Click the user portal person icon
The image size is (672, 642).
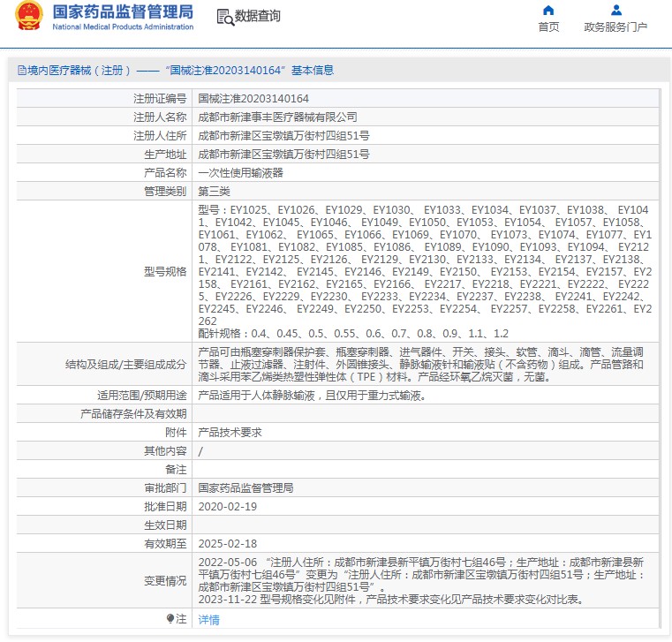[615, 10]
